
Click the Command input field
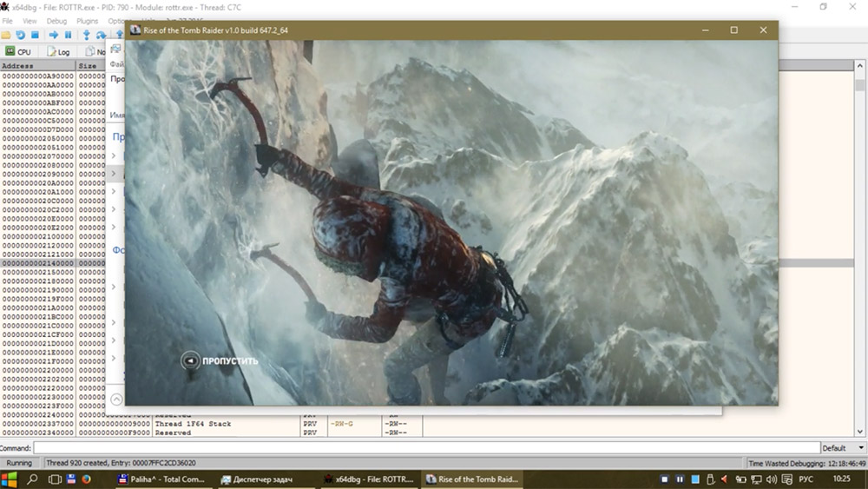425,448
